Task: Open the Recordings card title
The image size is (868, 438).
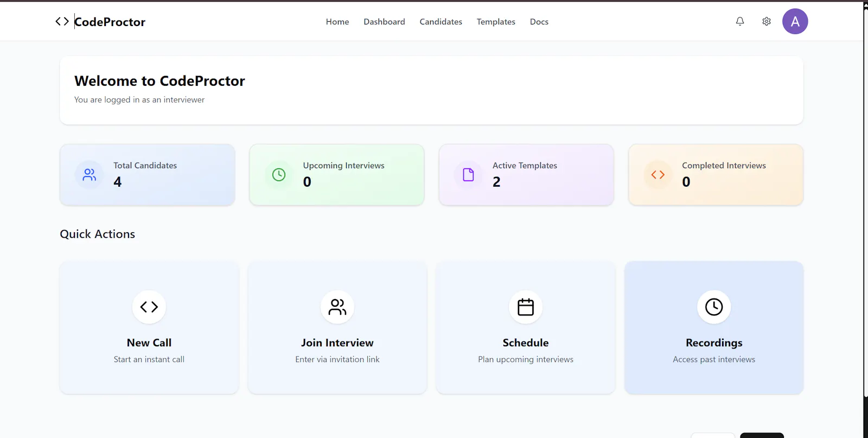Action: (714, 343)
